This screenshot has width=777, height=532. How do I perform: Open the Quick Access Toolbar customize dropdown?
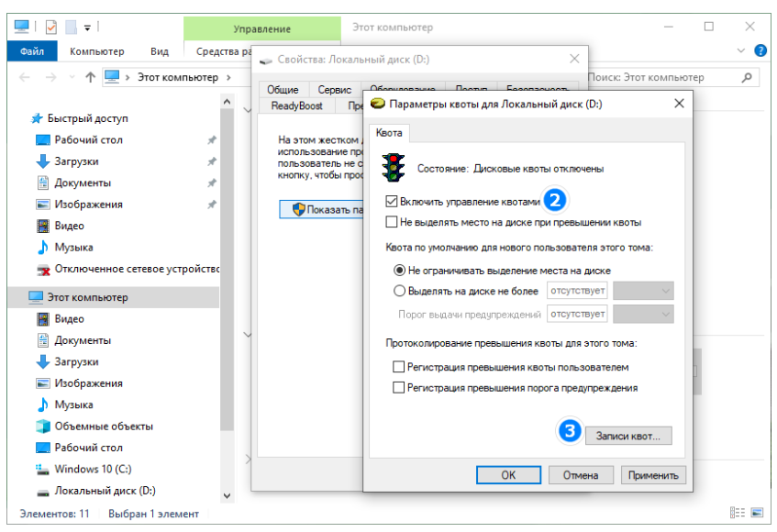click(87, 28)
